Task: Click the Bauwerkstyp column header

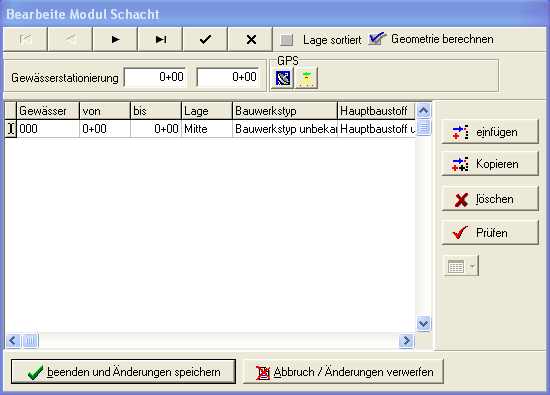Action: pos(285,111)
